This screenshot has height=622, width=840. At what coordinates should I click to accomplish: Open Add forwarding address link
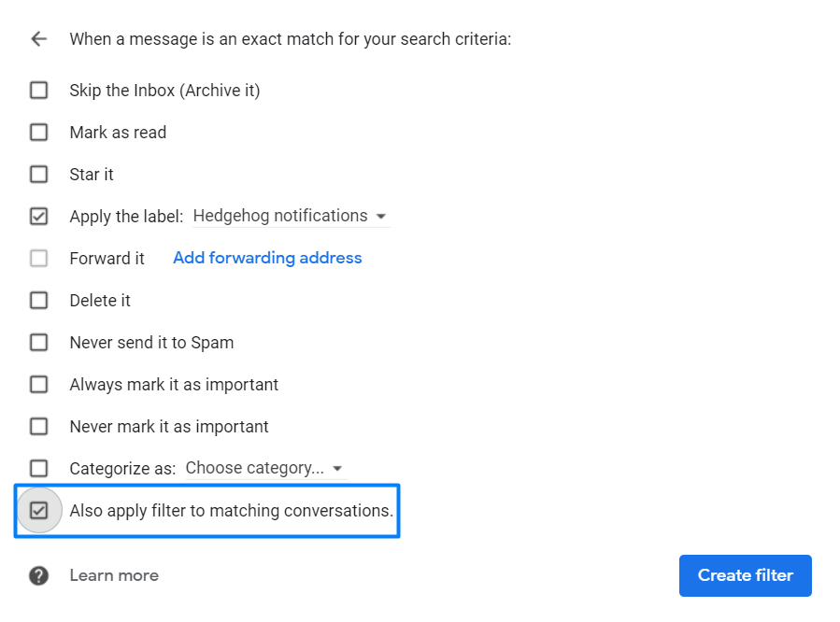point(267,258)
